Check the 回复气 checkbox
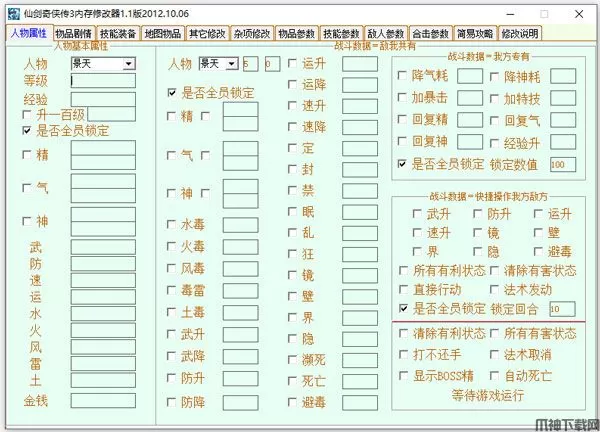Image resolution: width=600 pixels, height=432 pixels. click(494, 121)
